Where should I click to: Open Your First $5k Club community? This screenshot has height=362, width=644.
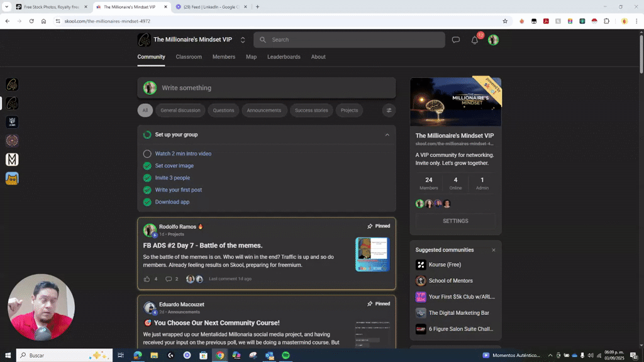(x=462, y=297)
